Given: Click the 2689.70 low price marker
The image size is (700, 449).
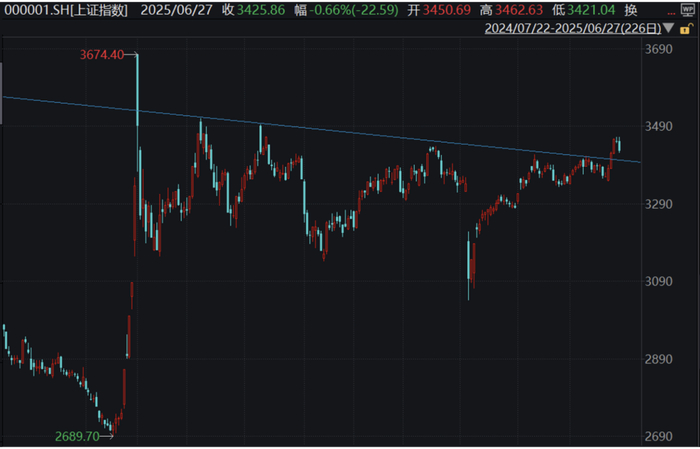Looking at the screenshot, I should point(77,436).
